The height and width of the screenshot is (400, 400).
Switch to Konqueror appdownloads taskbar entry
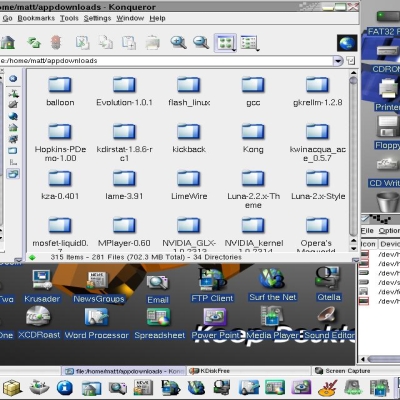(124, 371)
